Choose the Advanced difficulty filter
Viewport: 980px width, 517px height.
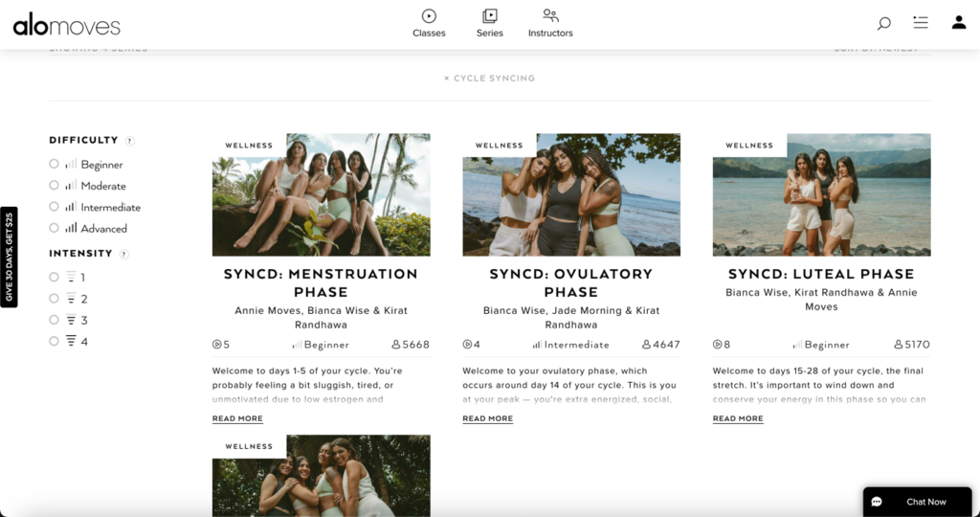(55, 228)
